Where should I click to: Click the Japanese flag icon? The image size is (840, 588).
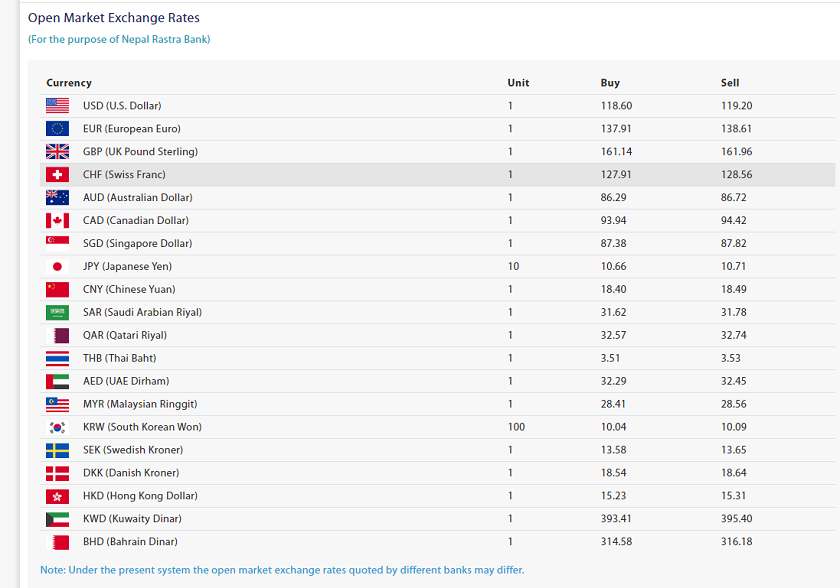57,266
